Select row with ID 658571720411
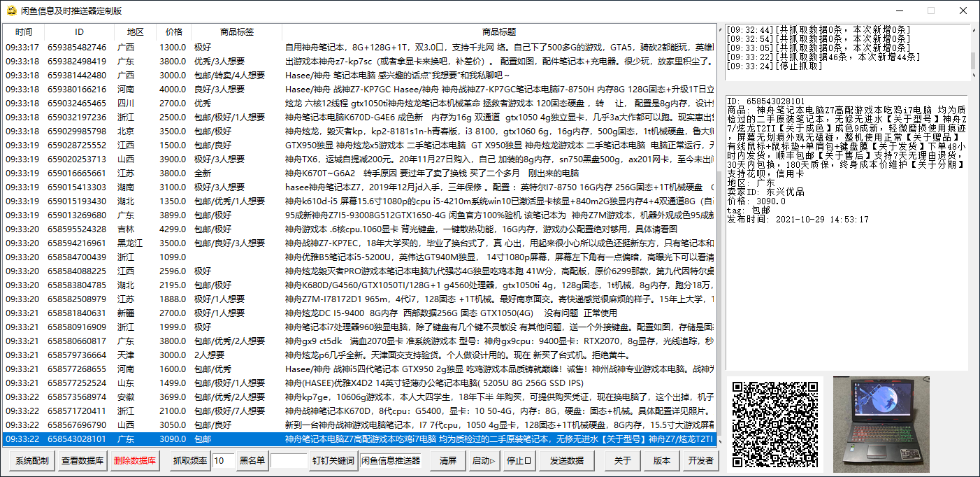Screen dimensions: 980x477 (359, 411)
